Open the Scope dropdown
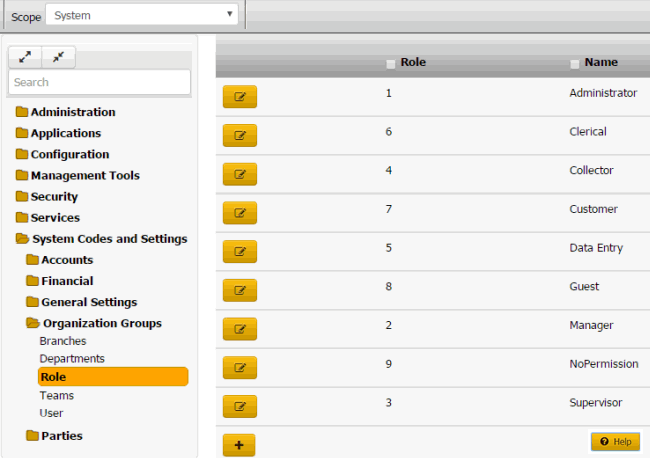 pyautogui.click(x=144, y=15)
